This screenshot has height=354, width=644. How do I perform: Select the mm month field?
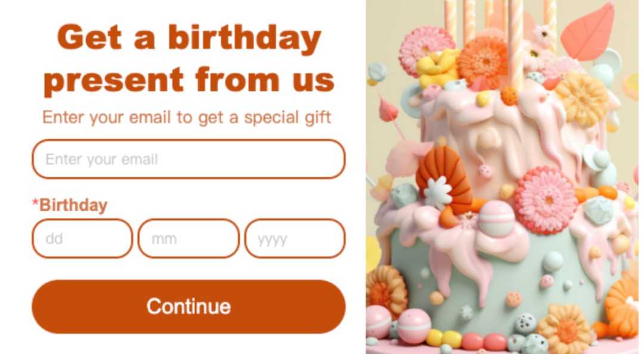[x=188, y=238]
